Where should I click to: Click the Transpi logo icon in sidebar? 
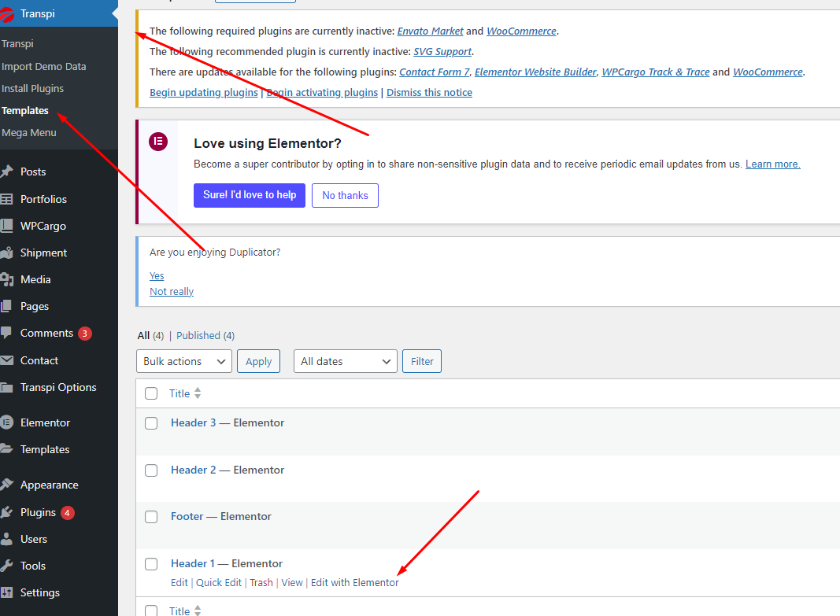[7, 14]
